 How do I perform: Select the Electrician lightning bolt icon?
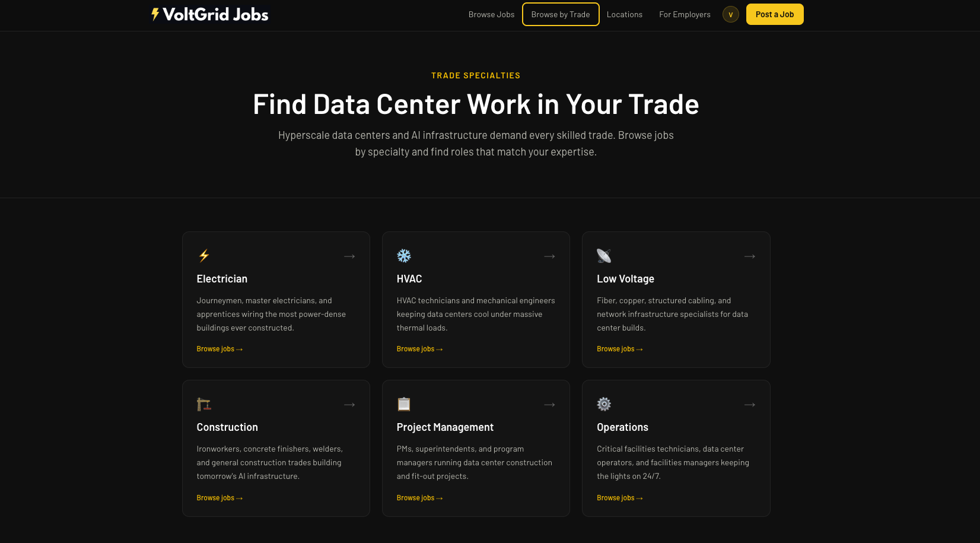click(x=203, y=256)
